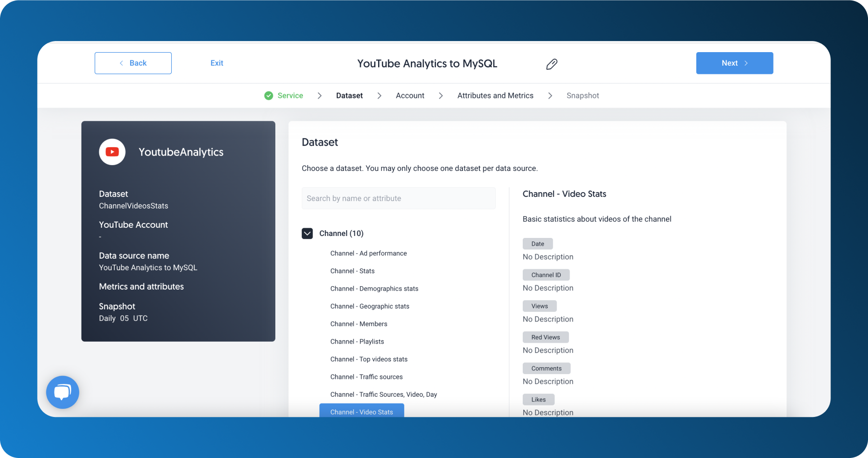The height and width of the screenshot is (458, 868).
Task: Click the Exit link
Action: (217, 63)
